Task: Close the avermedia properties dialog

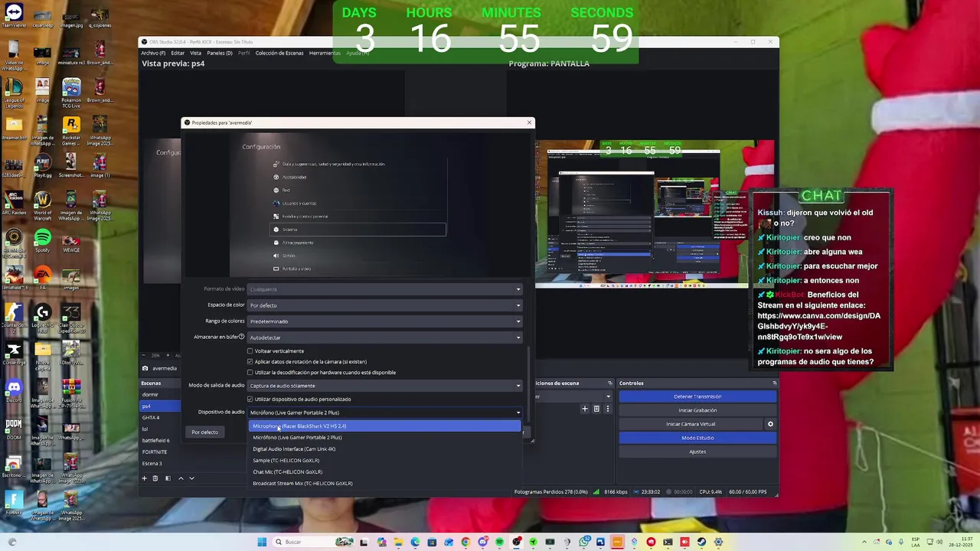Action: click(529, 122)
